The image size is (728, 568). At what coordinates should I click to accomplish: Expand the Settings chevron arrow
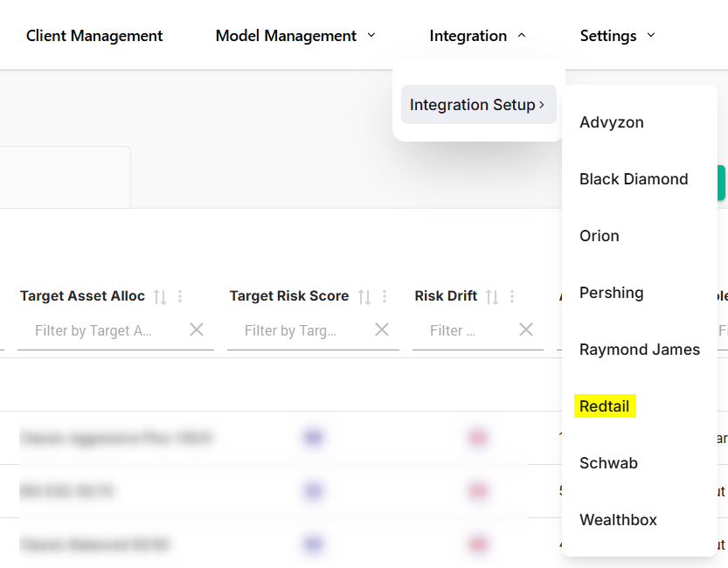pos(651,35)
